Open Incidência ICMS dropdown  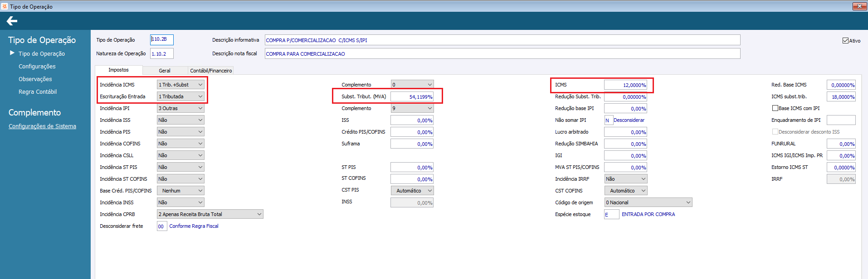(x=180, y=85)
